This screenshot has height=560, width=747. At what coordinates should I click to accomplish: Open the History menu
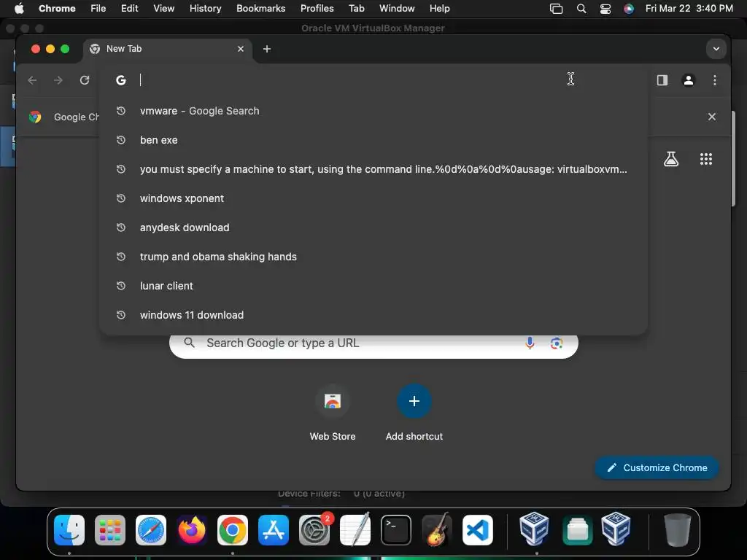pyautogui.click(x=205, y=9)
